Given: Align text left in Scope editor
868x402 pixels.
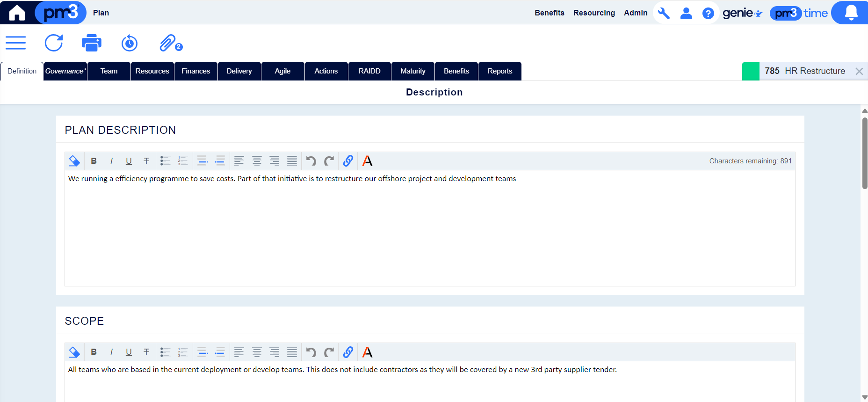Looking at the screenshot, I should click(239, 352).
